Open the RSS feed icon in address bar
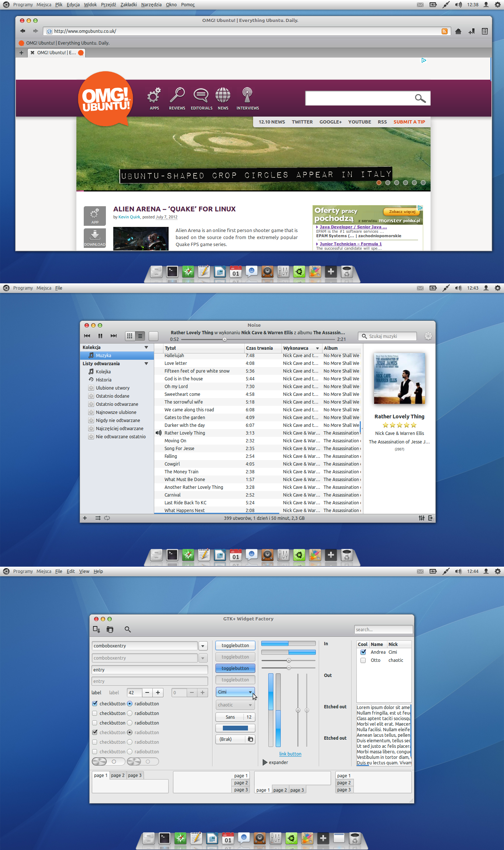This screenshot has height=850, width=504. click(x=445, y=31)
